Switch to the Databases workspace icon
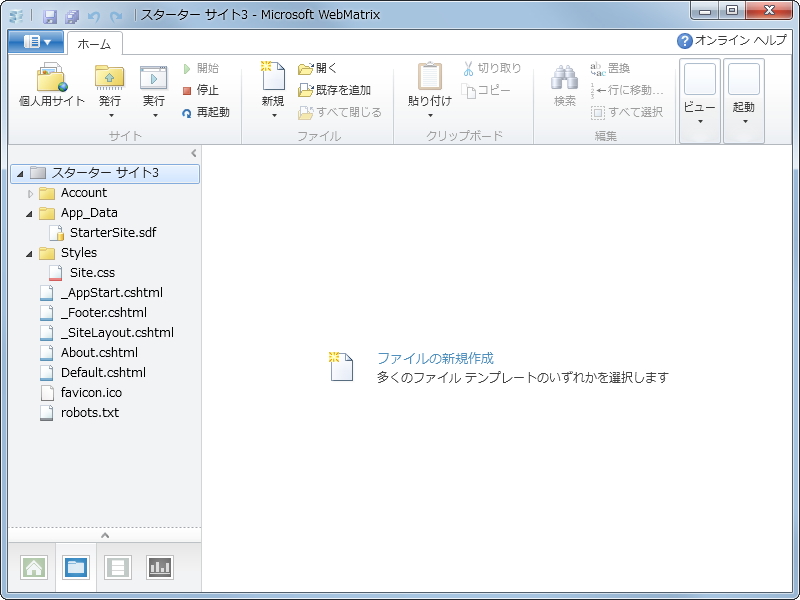800x600 pixels. click(118, 567)
